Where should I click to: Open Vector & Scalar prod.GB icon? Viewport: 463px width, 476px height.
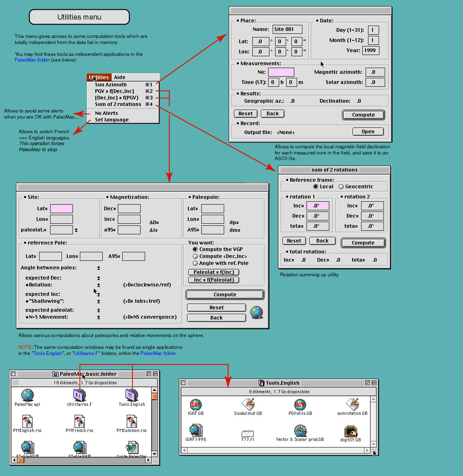point(300,430)
